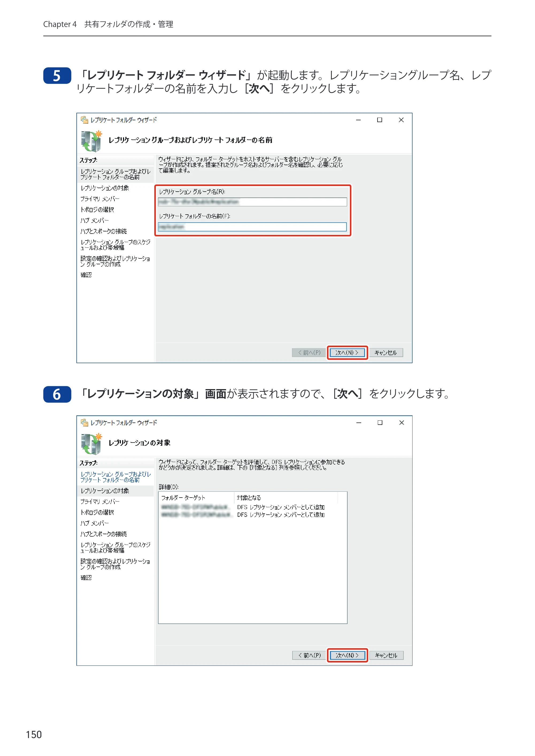
Task: Close the lower wizard window
Action: (402, 422)
